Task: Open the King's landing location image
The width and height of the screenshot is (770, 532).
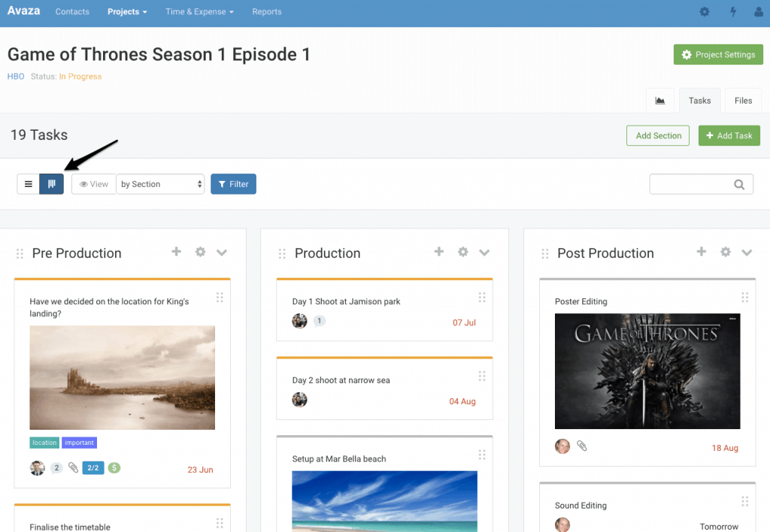Action: [123, 377]
